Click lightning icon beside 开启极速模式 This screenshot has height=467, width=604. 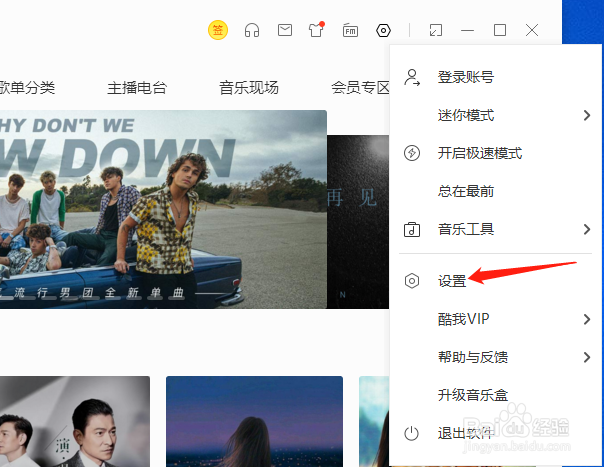click(x=412, y=153)
